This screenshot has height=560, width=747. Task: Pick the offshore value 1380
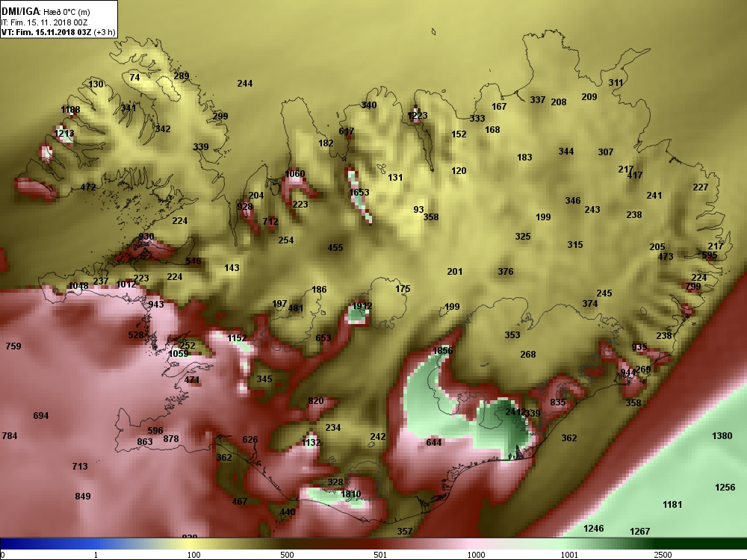click(x=722, y=436)
